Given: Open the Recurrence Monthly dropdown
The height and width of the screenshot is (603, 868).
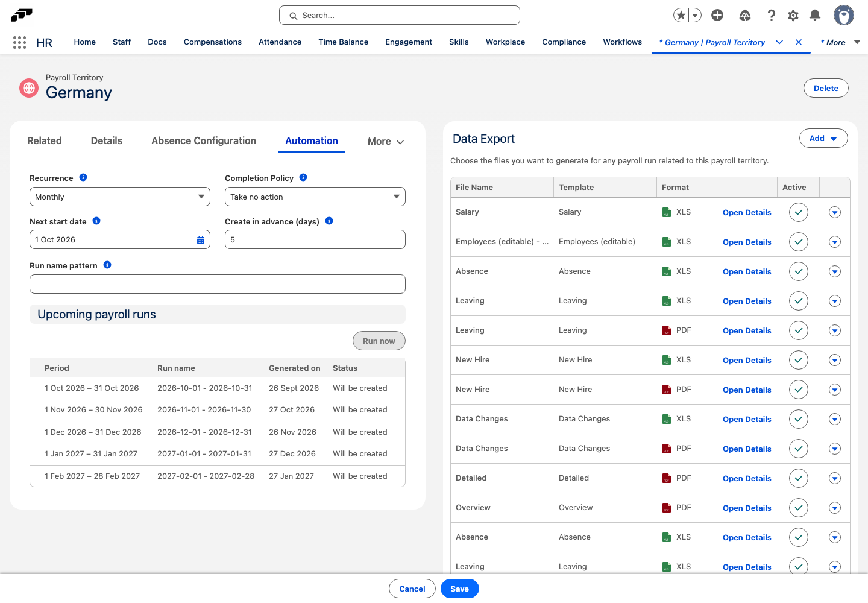Looking at the screenshot, I should pyautogui.click(x=120, y=197).
